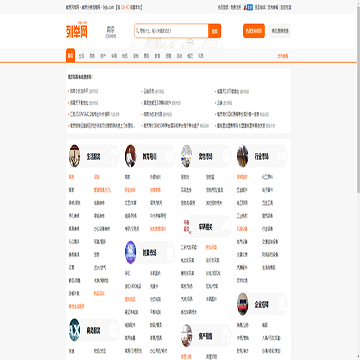Viewport: 360px width, 360px height.
Task: Click the blue AED badge in top bar
Action: [248, 7]
